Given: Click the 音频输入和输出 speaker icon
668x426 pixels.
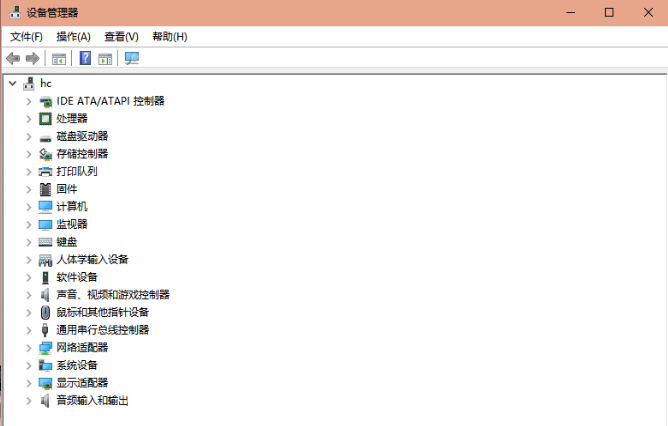Looking at the screenshot, I should click(45, 400).
